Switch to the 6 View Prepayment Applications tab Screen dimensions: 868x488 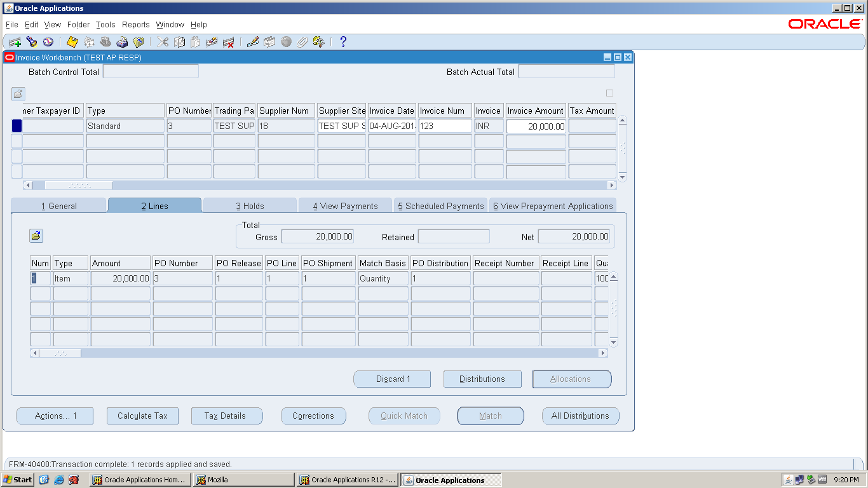[x=553, y=206]
